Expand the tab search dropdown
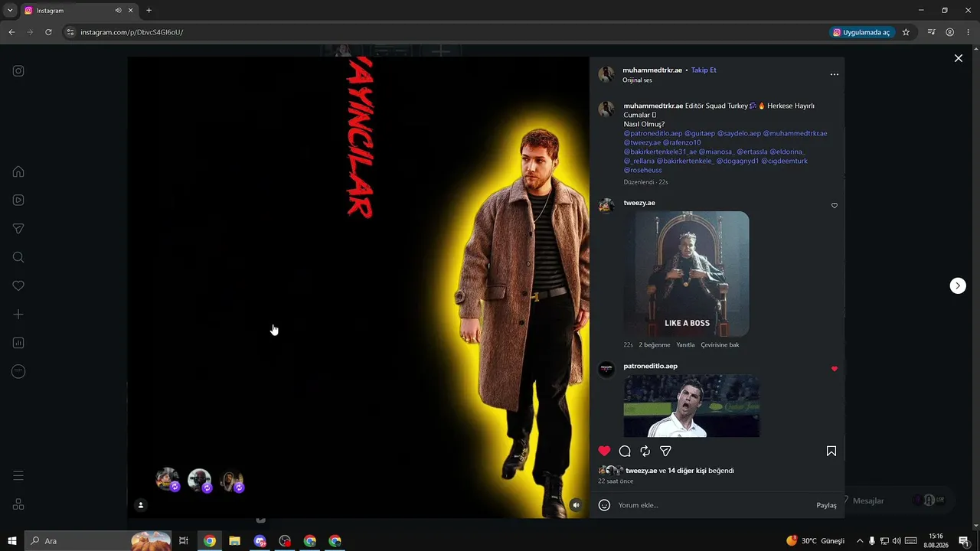980x551 pixels. point(10,11)
